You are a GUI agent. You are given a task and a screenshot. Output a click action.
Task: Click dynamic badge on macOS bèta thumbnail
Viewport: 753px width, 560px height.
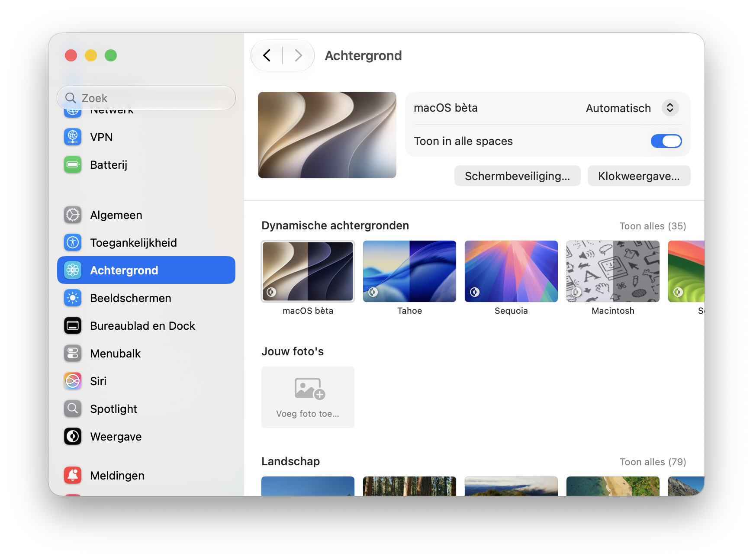pos(271,292)
